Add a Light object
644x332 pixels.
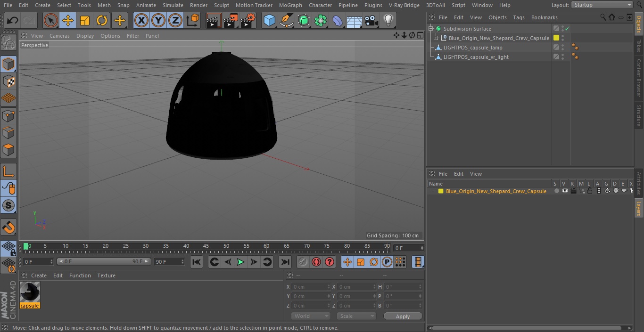pyautogui.click(x=388, y=20)
